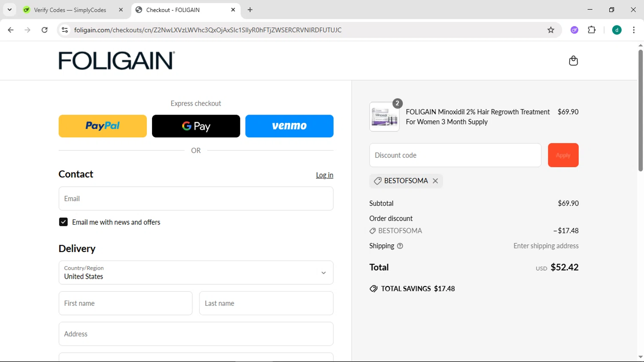The height and width of the screenshot is (362, 644).
Task: Choose Venmo express checkout
Action: click(x=289, y=126)
